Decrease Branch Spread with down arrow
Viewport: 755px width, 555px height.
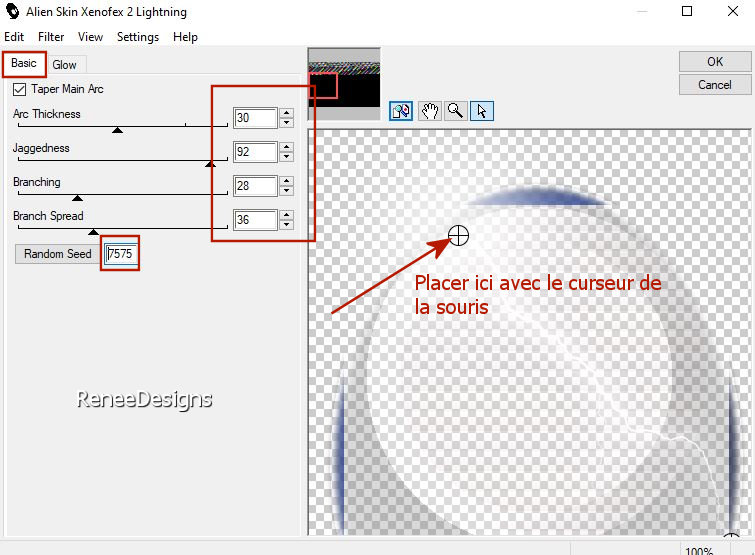click(286, 224)
